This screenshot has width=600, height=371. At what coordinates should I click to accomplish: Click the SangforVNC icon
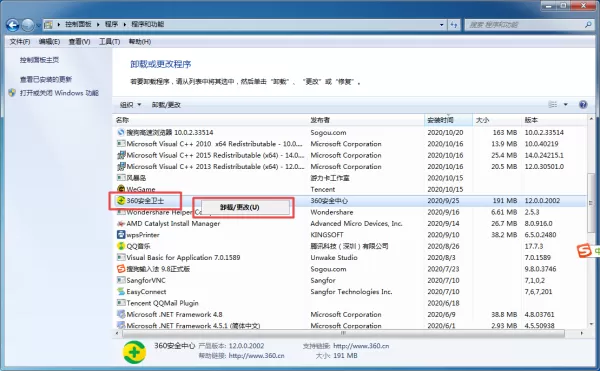coord(121,280)
